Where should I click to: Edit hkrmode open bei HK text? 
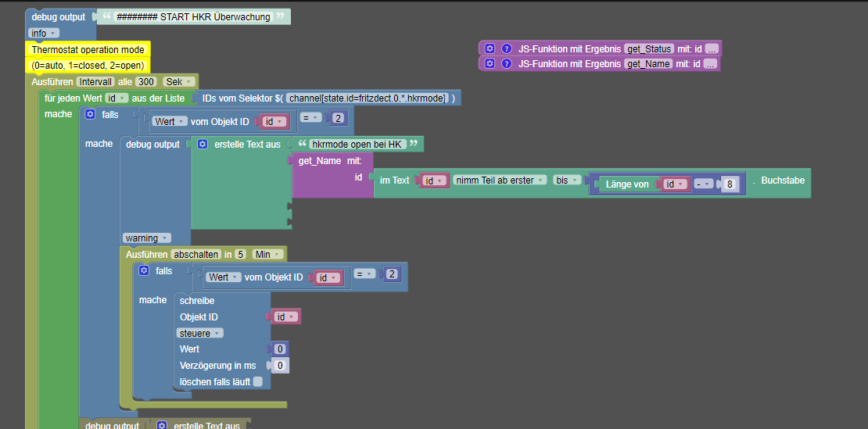357,145
